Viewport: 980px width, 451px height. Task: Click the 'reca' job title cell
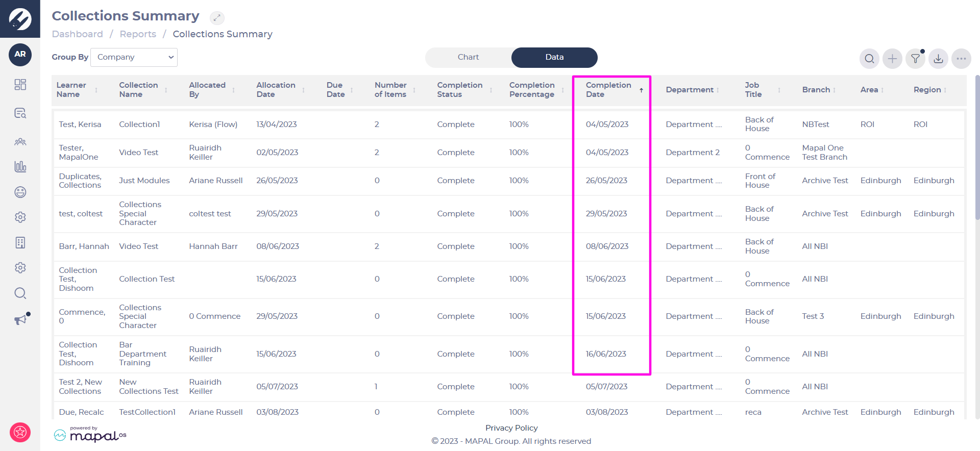753,412
